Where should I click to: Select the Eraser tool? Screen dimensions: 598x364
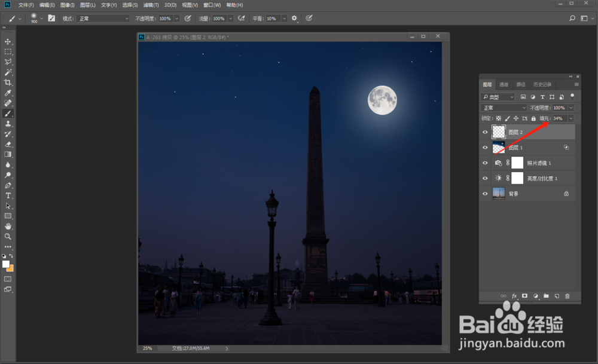8,145
